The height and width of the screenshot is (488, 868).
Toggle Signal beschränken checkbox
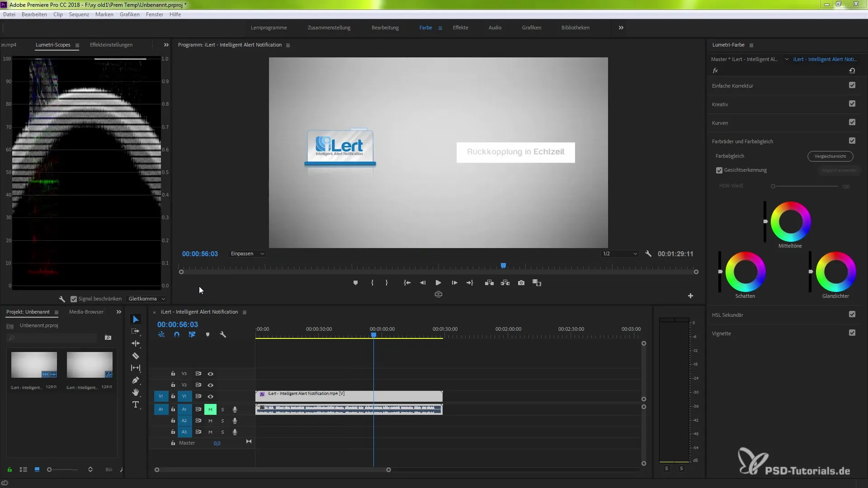[x=74, y=299]
